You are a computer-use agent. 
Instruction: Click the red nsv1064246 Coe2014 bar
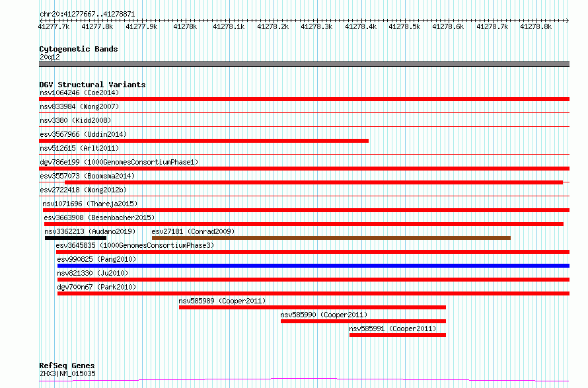(x=304, y=99)
